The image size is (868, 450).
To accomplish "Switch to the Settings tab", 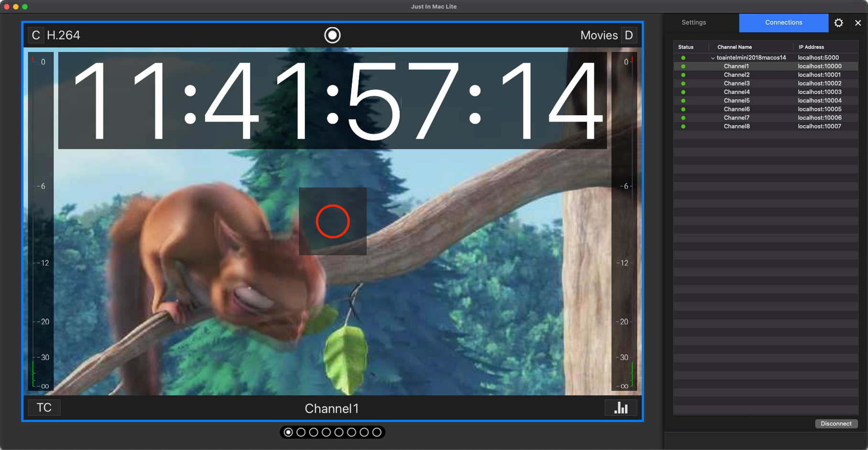I will pos(694,22).
